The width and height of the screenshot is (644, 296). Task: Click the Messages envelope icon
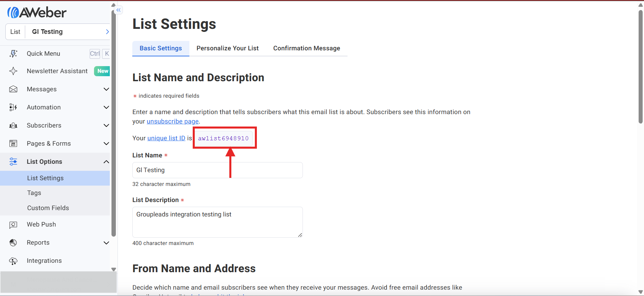tap(13, 89)
